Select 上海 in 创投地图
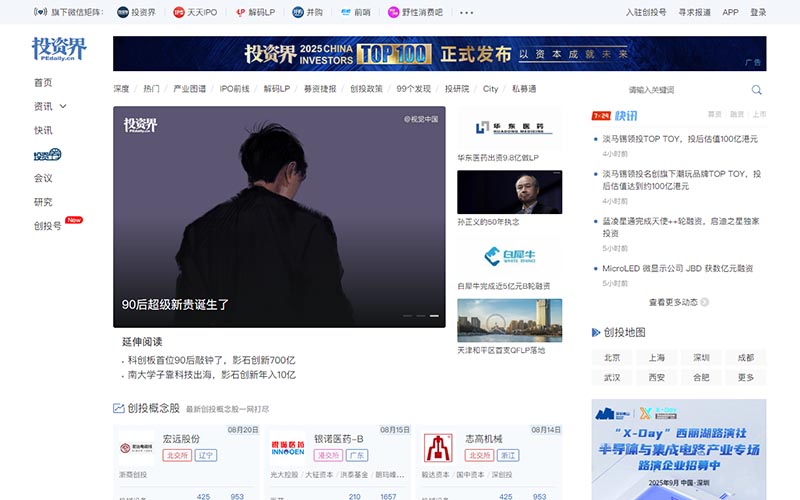 (x=657, y=358)
